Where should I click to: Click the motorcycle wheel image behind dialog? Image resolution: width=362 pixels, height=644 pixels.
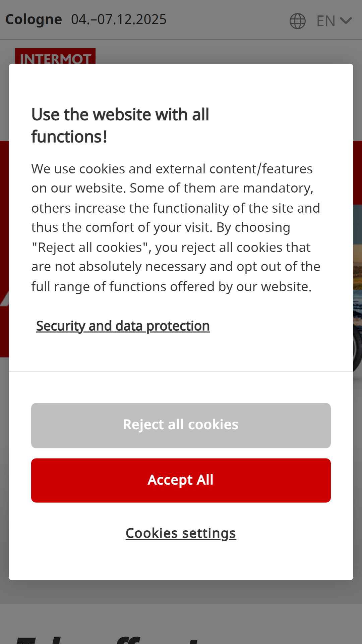[357, 345]
